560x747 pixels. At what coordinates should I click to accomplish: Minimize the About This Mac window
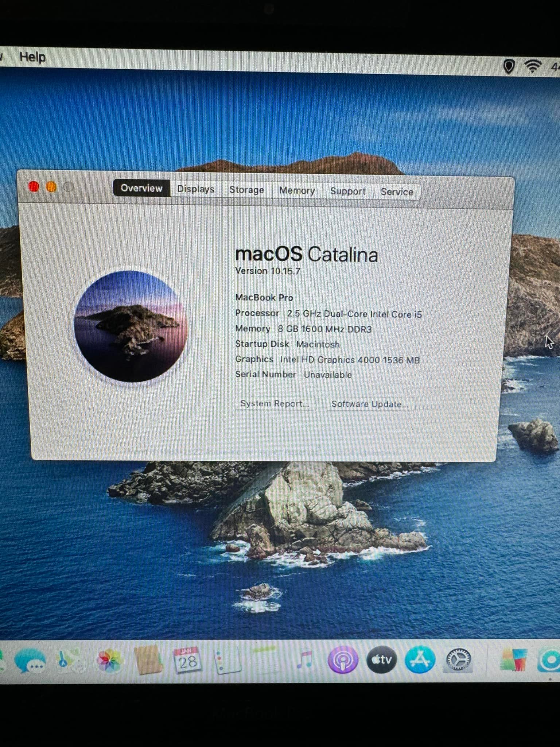51,187
